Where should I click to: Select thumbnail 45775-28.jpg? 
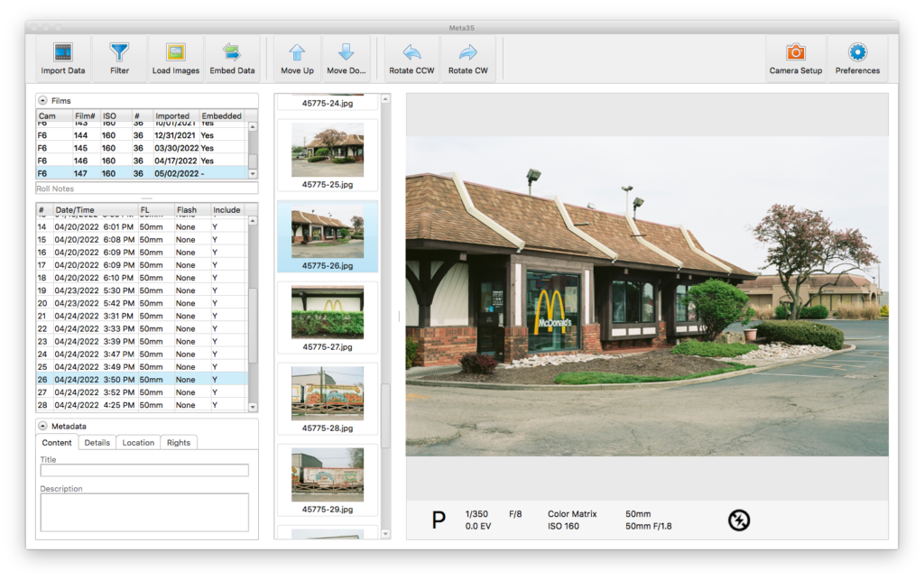(x=328, y=400)
